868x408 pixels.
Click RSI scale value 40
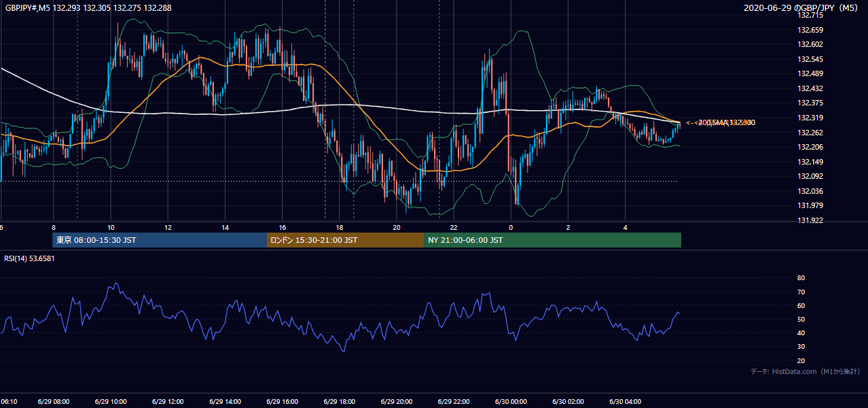801,333
